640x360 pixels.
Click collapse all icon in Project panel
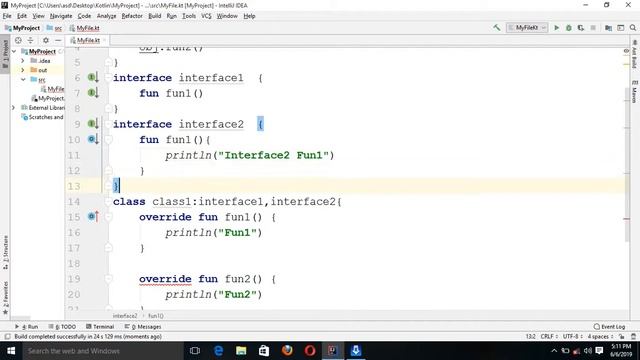tap(30, 40)
